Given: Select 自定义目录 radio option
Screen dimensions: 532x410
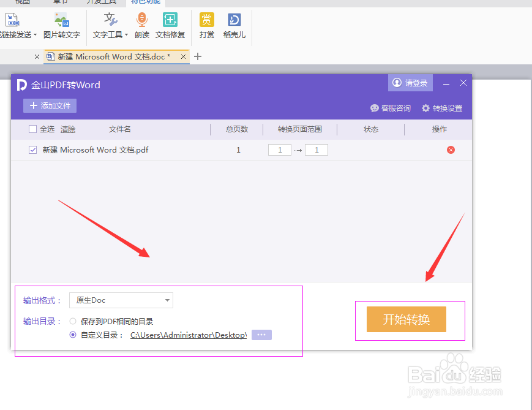Looking at the screenshot, I should click(73, 335).
